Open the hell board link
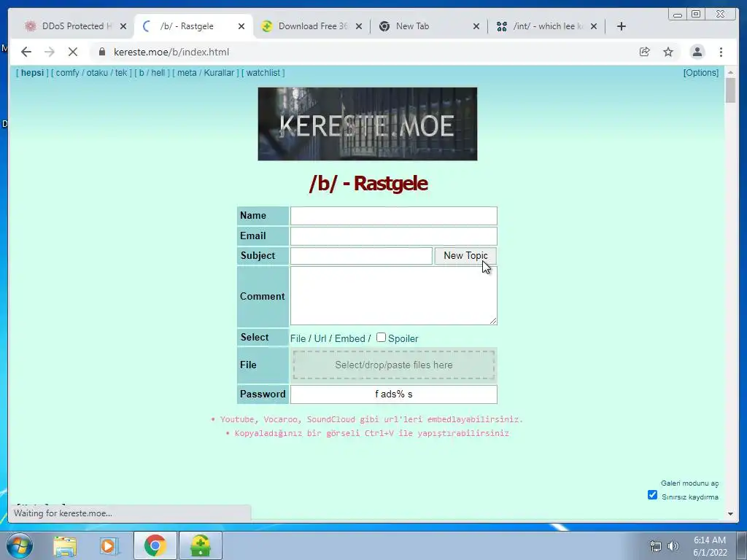The image size is (747, 560). click(x=158, y=73)
